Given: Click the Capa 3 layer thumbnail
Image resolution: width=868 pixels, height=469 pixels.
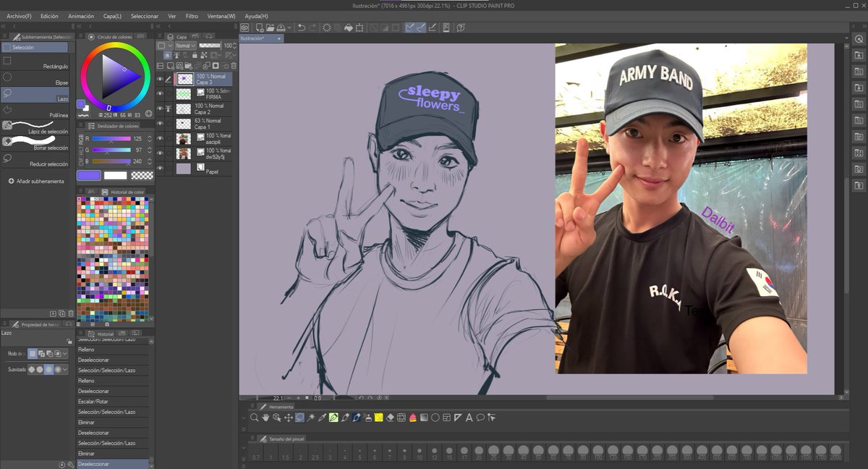Looking at the screenshot, I should click(x=185, y=79).
